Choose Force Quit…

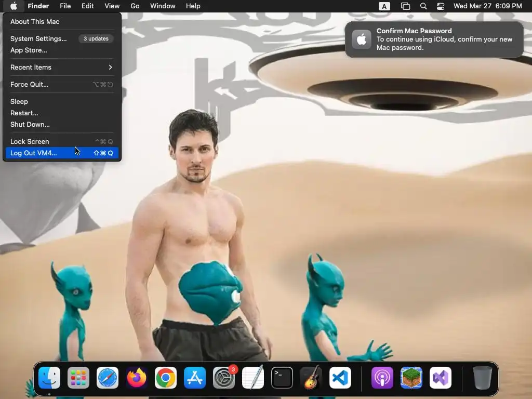[62, 85]
